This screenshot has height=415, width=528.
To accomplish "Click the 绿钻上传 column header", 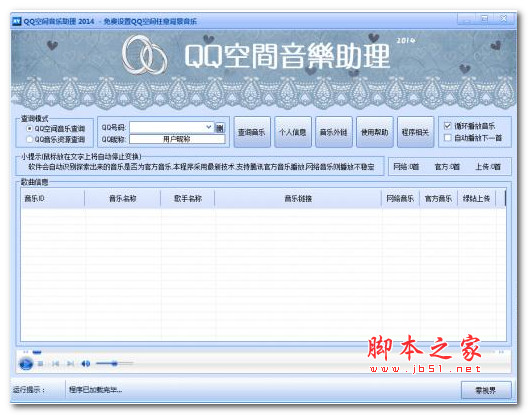I will [476, 198].
